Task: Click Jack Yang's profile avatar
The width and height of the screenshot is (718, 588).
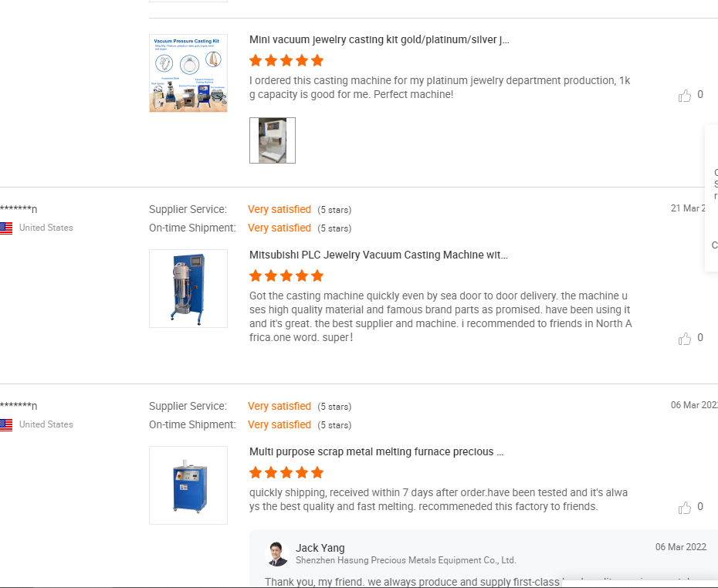Action: point(276,553)
